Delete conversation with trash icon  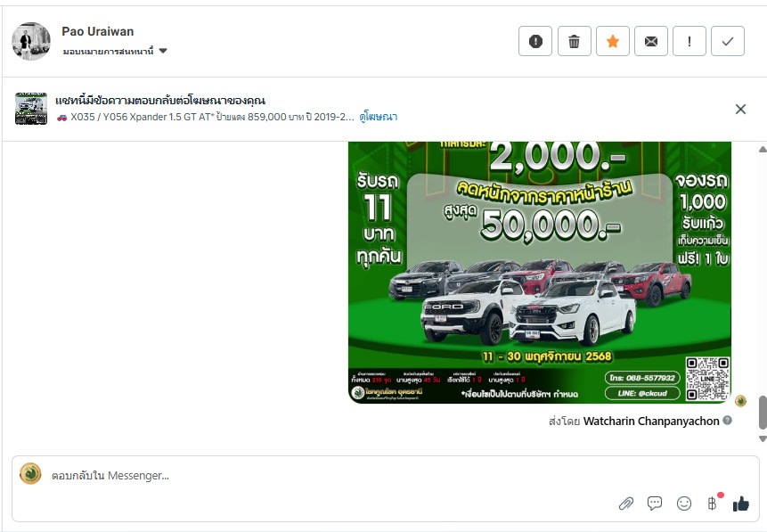pyautogui.click(x=575, y=41)
